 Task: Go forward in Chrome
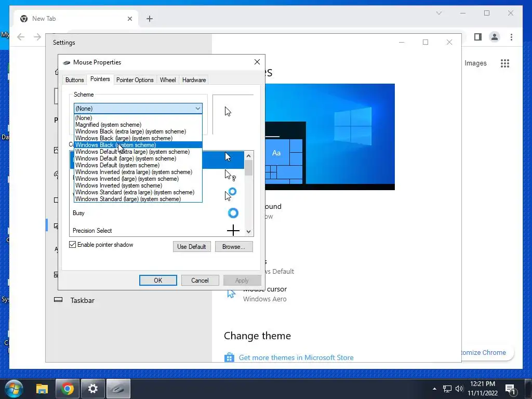37,37
